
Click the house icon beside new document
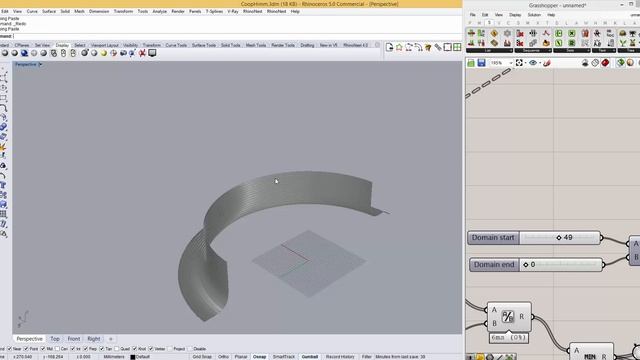click(399, 47)
